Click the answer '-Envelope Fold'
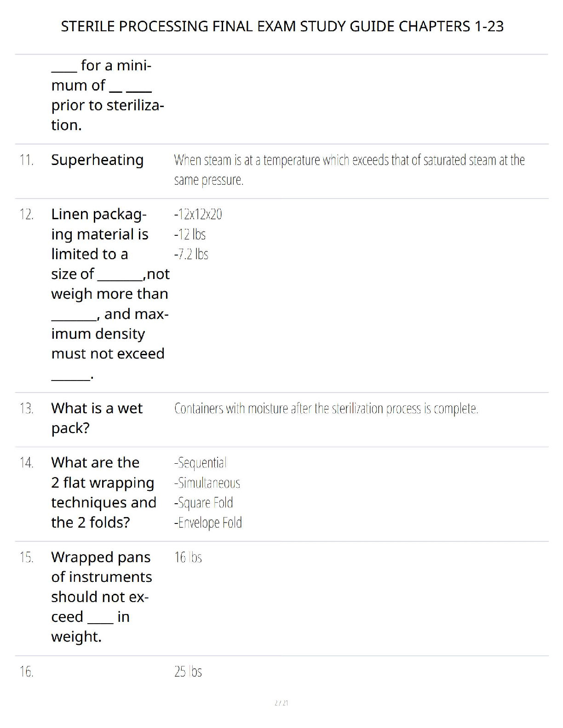 (x=208, y=523)
